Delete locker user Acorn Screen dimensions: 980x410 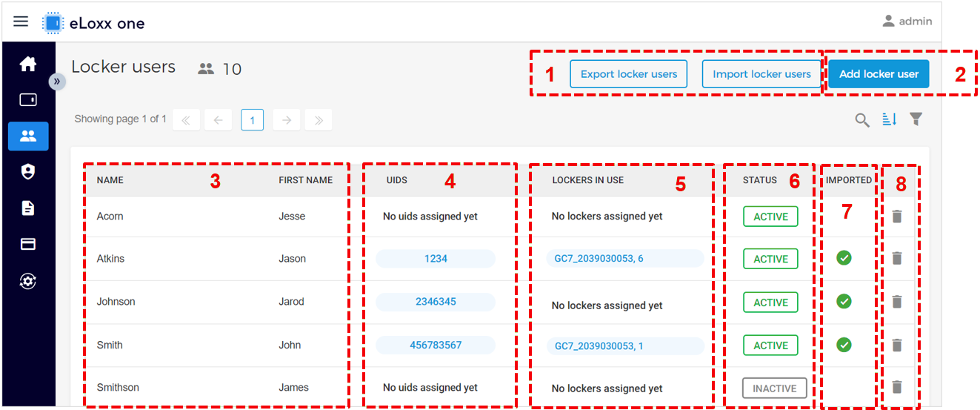pos(897,216)
